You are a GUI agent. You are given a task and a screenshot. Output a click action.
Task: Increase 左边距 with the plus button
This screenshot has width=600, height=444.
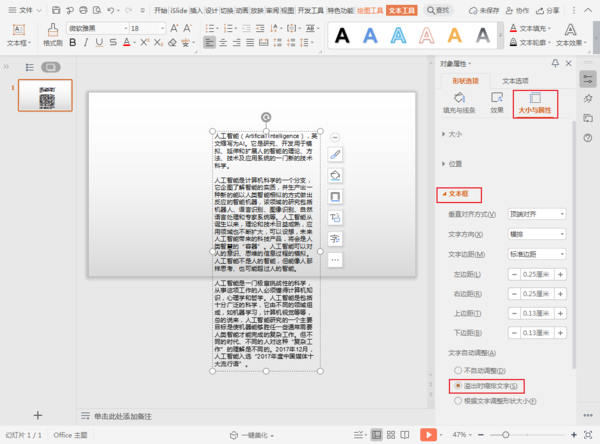click(x=561, y=274)
